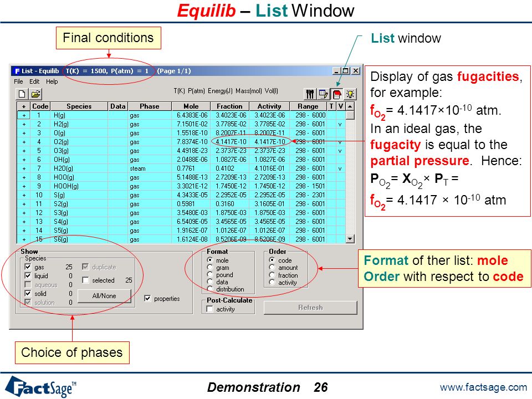The image size is (532, 399).
Task: Click the scrollbar down arrow
Action: 350,239
